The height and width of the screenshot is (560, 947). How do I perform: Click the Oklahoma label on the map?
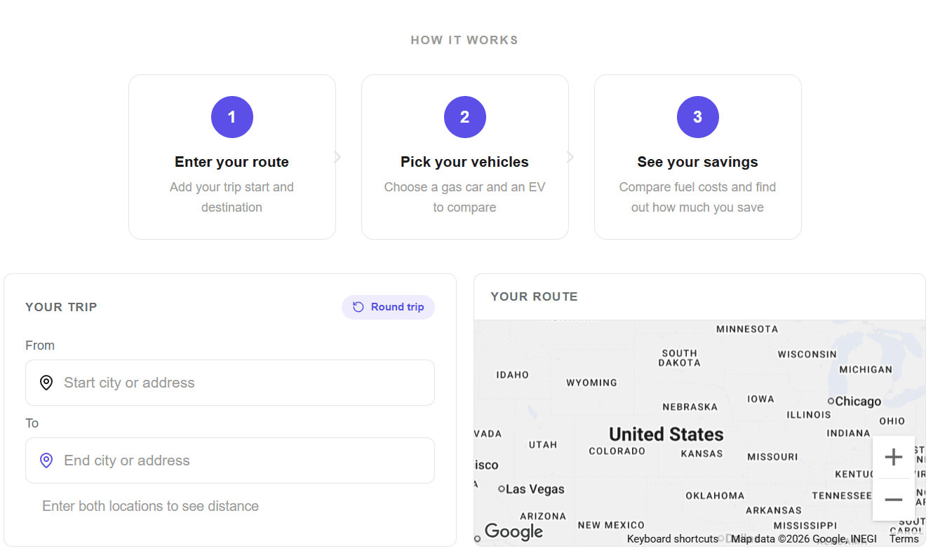click(x=715, y=496)
